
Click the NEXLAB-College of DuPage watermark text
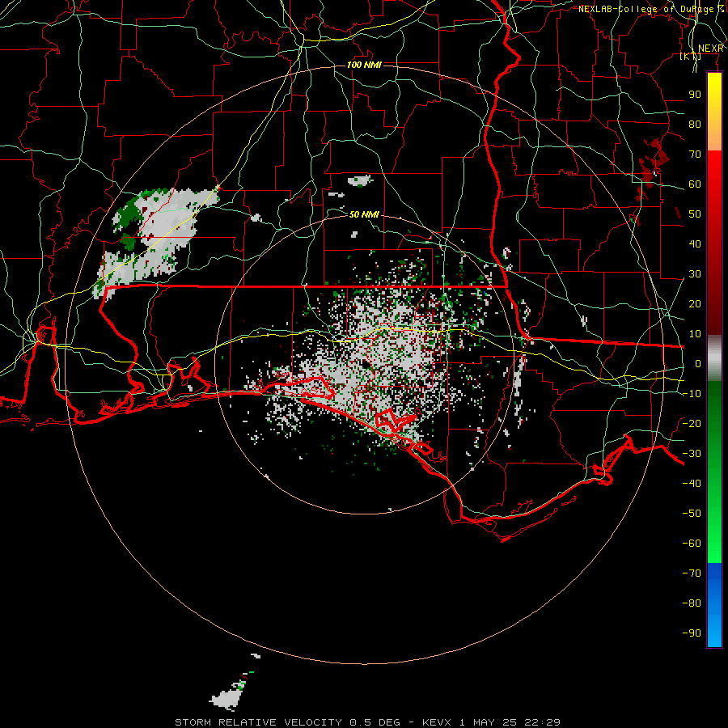coord(651,9)
